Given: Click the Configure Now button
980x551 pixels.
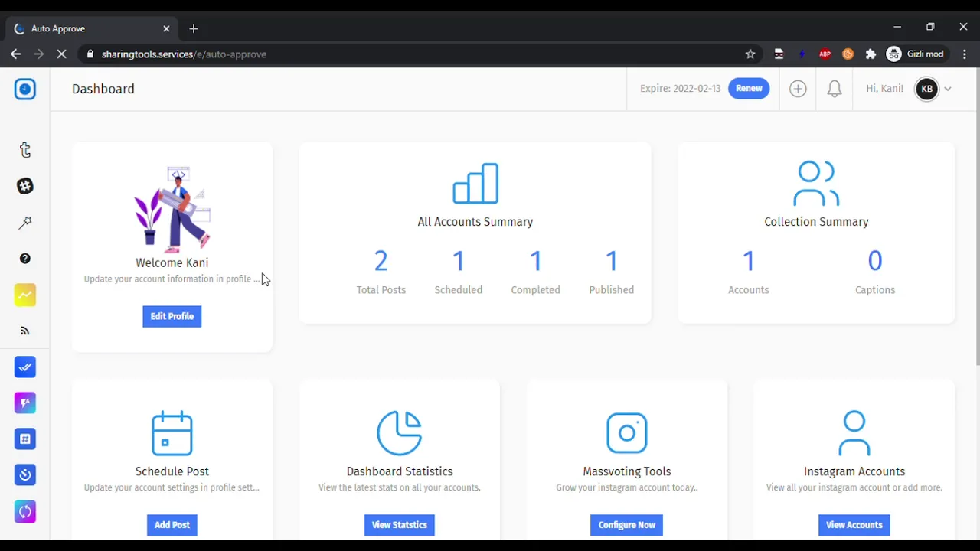Looking at the screenshot, I should (627, 525).
